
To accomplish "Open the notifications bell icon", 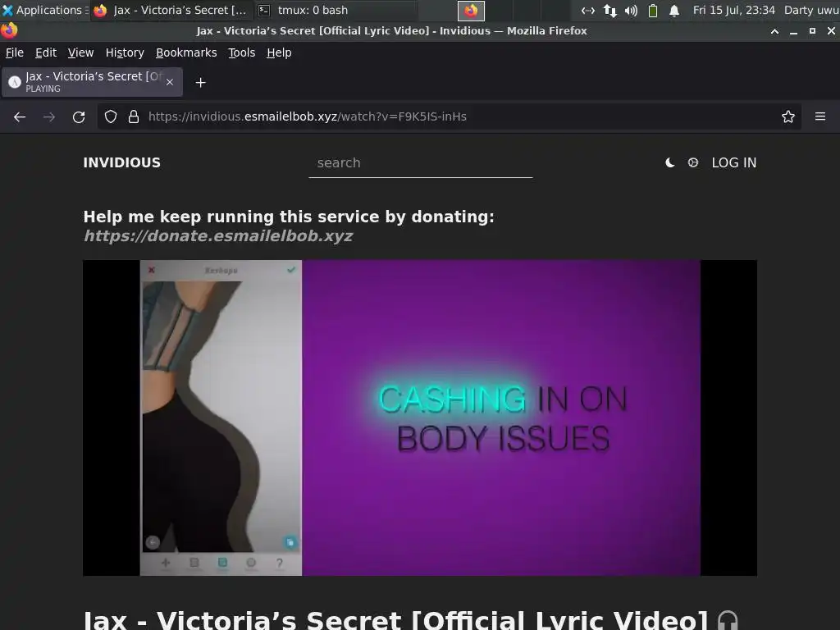I will pyautogui.click(x=674, y=11).
